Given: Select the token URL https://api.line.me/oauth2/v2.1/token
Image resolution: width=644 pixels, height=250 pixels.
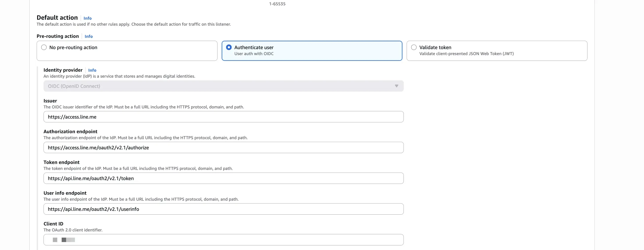Looking at the screenshot, I should tap(90, 178).
